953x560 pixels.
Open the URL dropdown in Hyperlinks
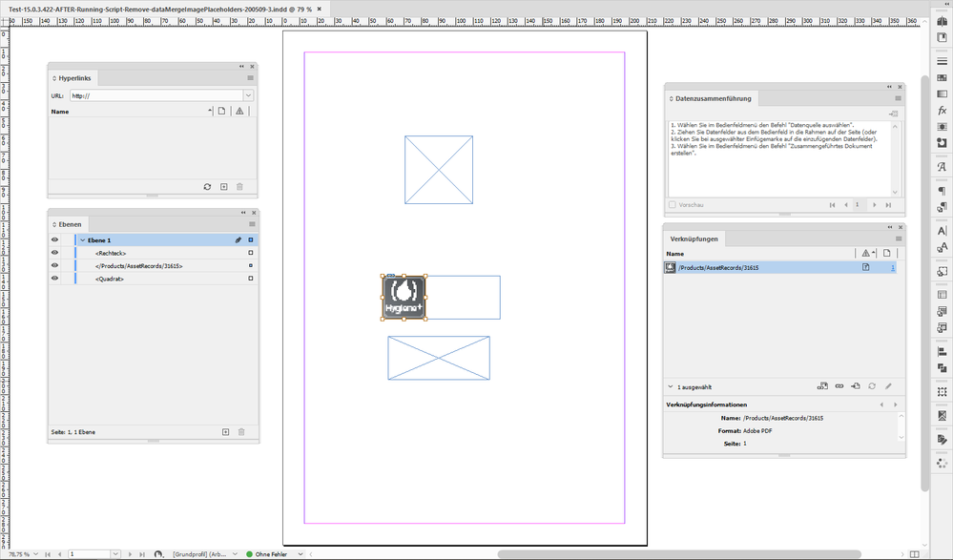[248, 95]
